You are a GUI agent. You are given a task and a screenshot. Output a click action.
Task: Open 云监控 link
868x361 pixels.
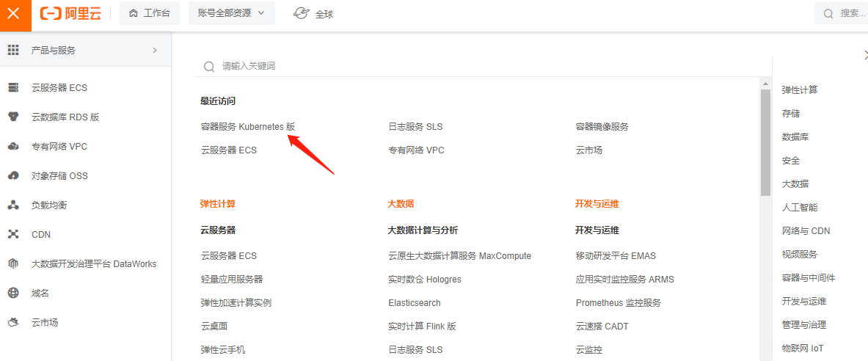589,349
